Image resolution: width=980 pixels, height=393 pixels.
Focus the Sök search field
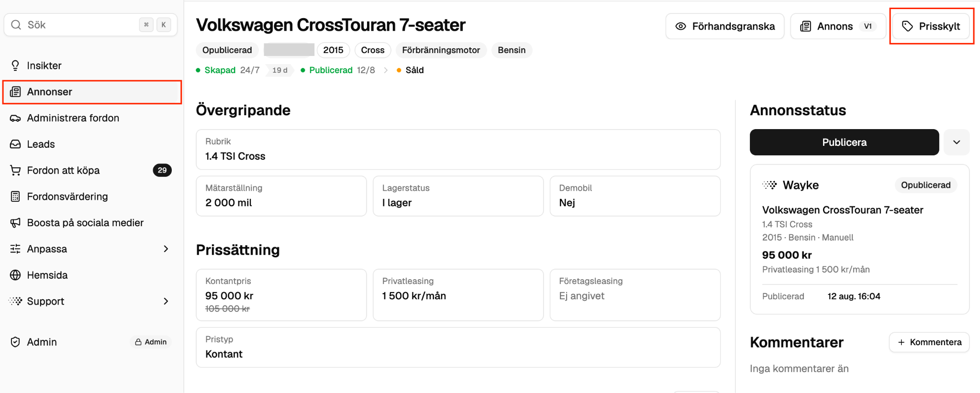[x=90, y=25]
